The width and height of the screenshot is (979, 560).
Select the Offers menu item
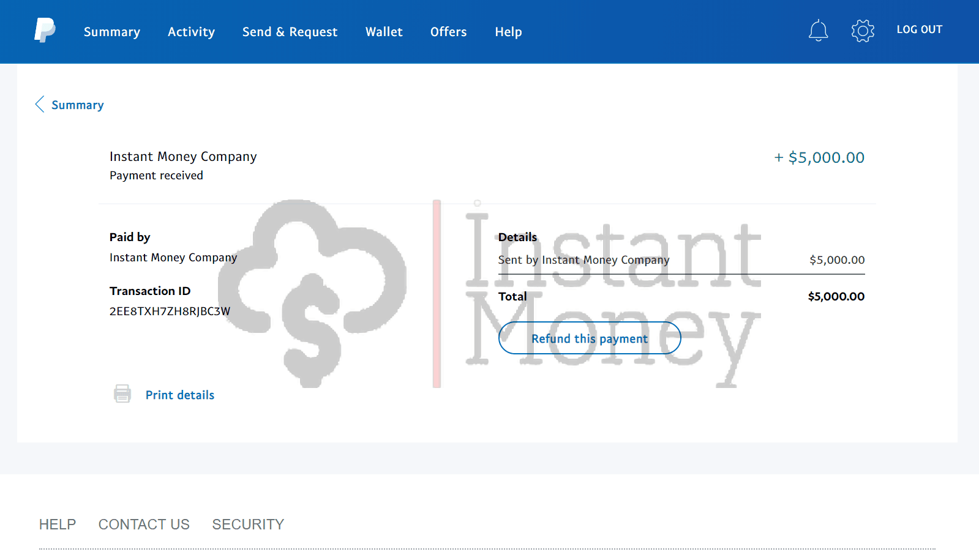448,32
